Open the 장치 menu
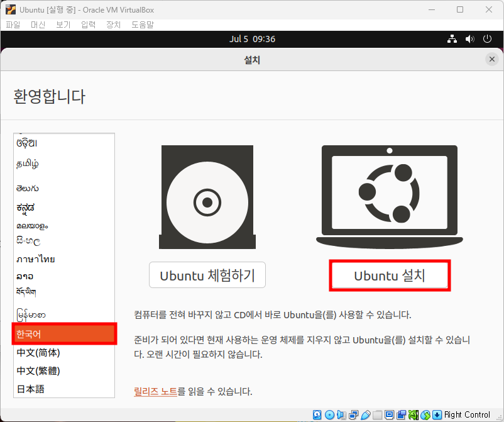The width and height of the screenshot is (504, 422). pyautogui.click(x=114, y=25)
